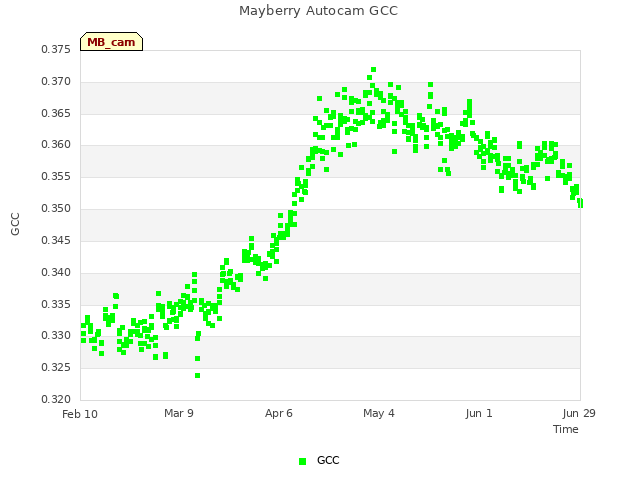Click the 0.335 y-axis label
Screen dimensions: 640x480
tap(56, 304)
